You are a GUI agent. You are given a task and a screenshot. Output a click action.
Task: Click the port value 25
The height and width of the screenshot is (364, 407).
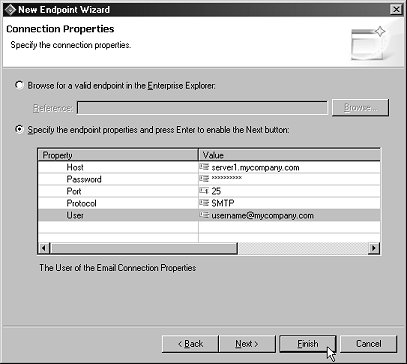216,191
